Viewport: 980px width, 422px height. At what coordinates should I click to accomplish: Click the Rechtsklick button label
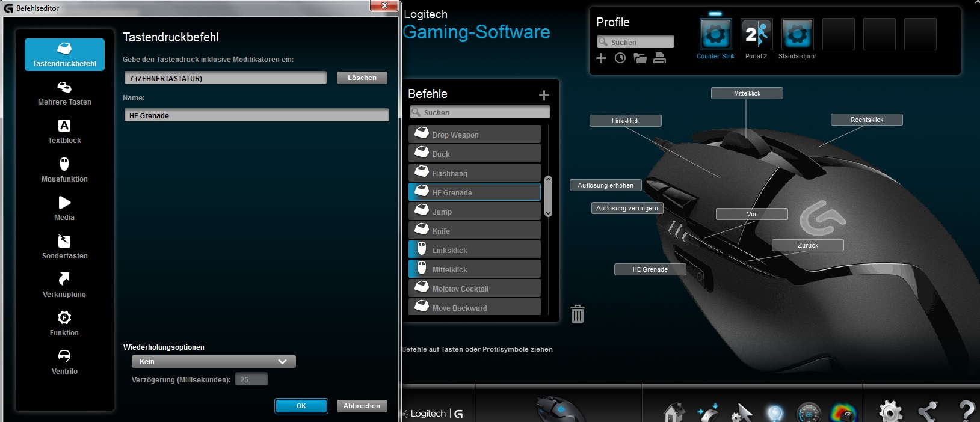click(866, 120)
